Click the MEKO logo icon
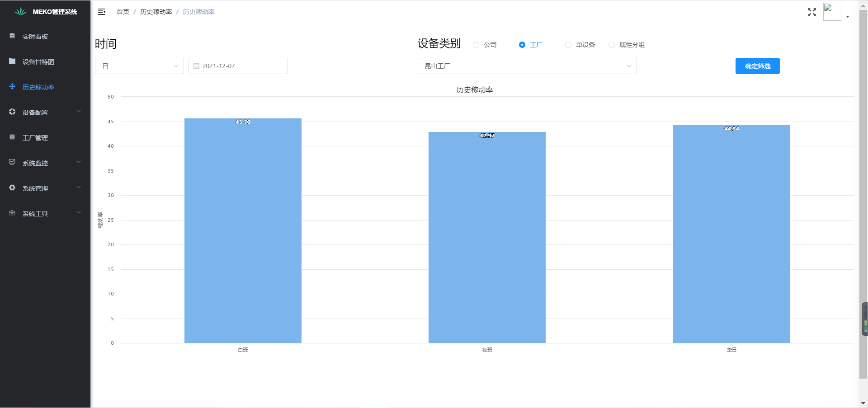The height and width of the screenshot is (408, 868). (x=20, y=12)
